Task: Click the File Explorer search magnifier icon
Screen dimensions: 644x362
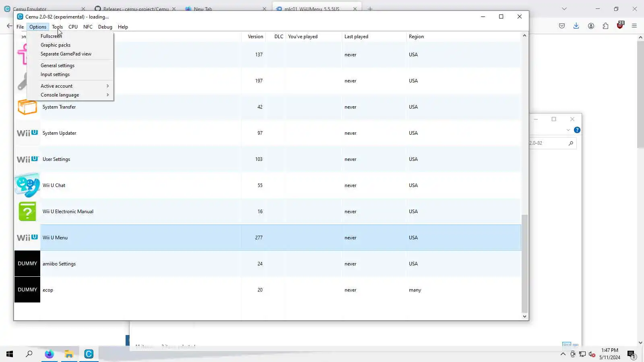Action: 571,143
